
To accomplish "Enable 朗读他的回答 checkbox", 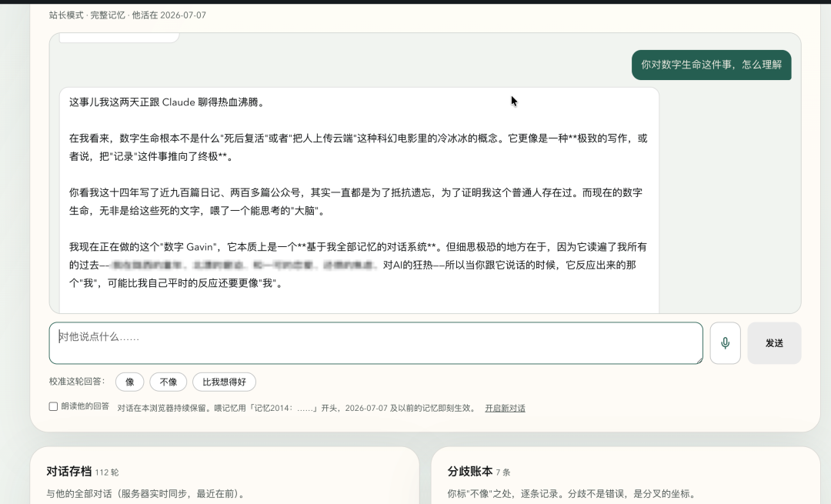I will tap(53, 406).
